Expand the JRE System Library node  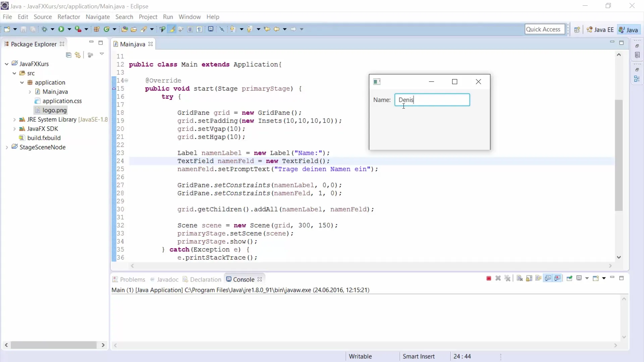tap(14, 119)
